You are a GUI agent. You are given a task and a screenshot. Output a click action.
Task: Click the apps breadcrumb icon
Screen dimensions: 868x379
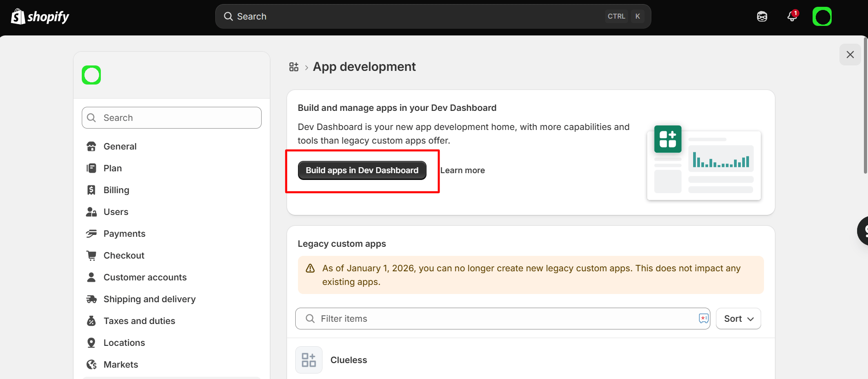(294, 67)
